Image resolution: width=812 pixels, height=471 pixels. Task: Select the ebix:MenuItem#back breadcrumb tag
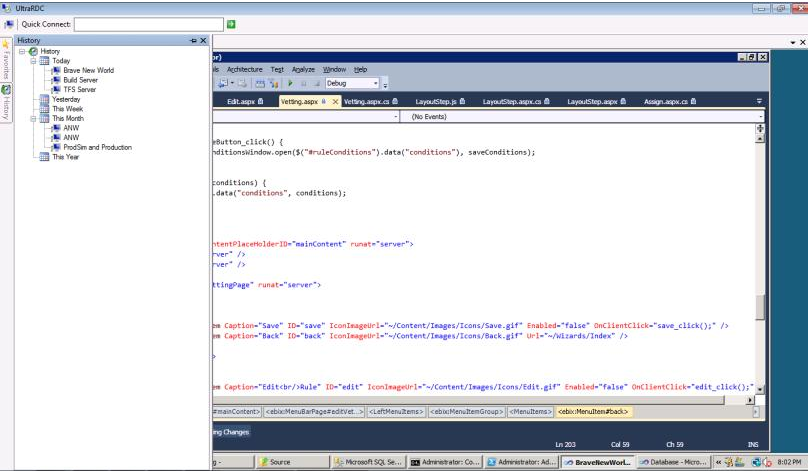[593, 412]
